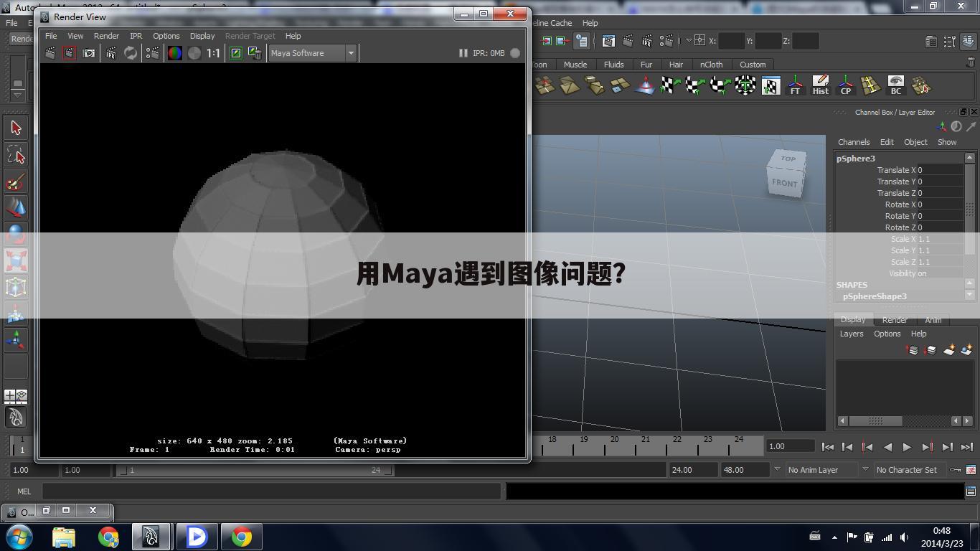Click Refresh IPR image icon
This screenshot has width=980, height=551.
coord(131,53)
